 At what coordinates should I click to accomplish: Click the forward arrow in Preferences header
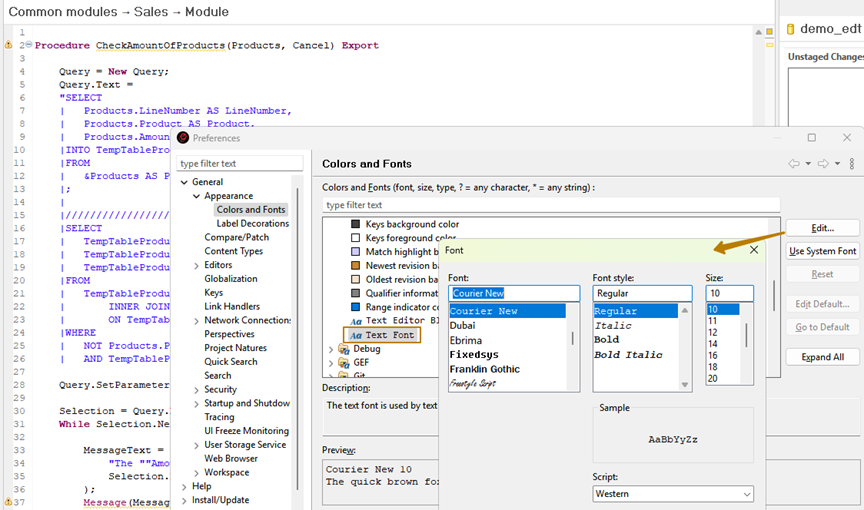[823, 164]
